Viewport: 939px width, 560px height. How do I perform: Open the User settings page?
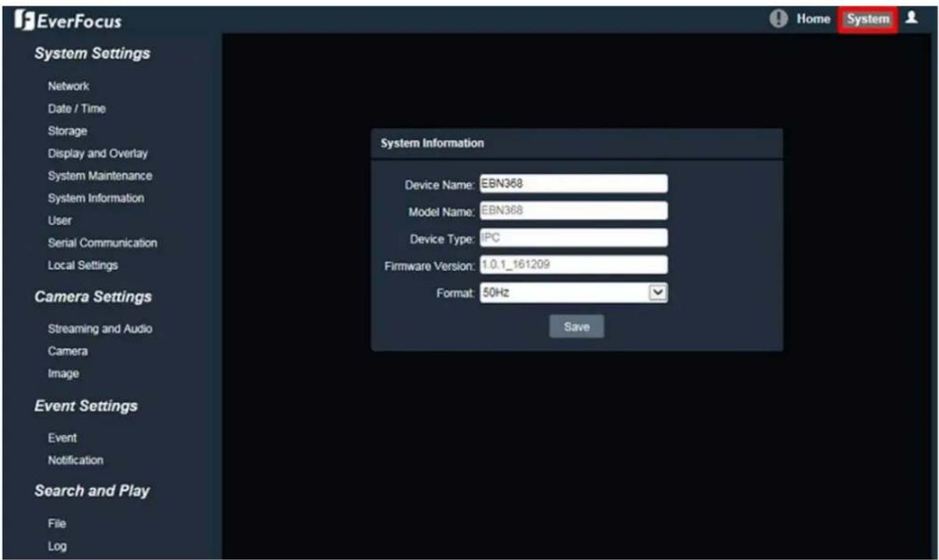(x=60, y=220)
